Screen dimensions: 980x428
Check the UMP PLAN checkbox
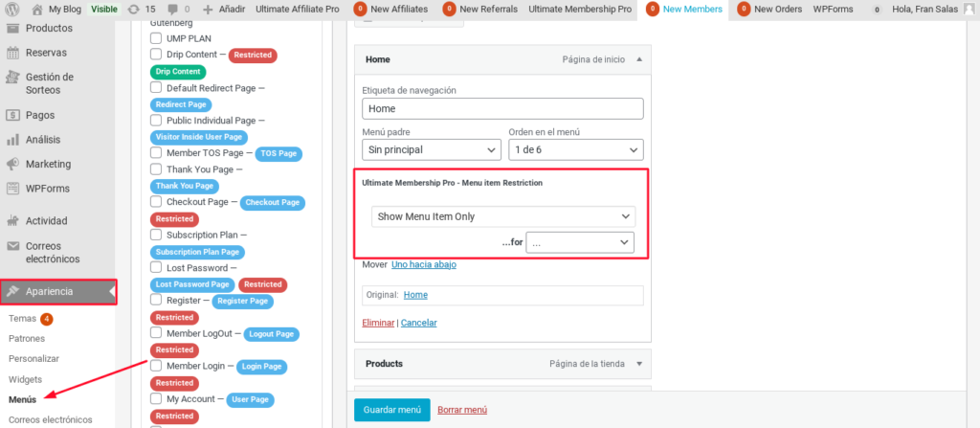click(156, 38)
